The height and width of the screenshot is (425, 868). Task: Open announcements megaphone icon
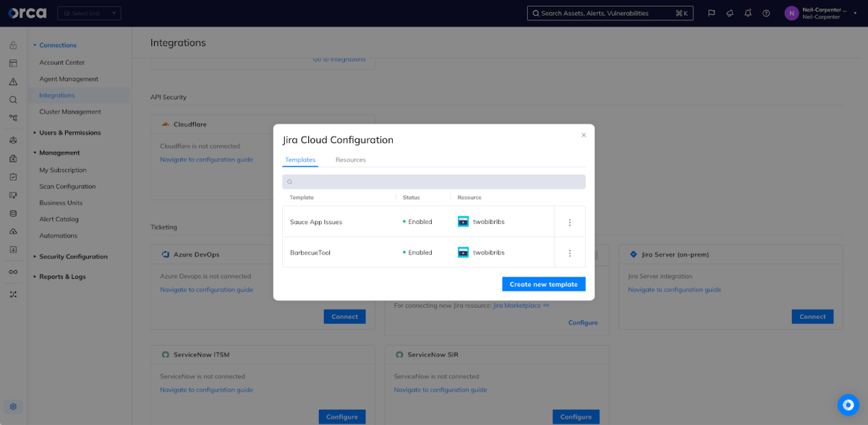(730, 13)
